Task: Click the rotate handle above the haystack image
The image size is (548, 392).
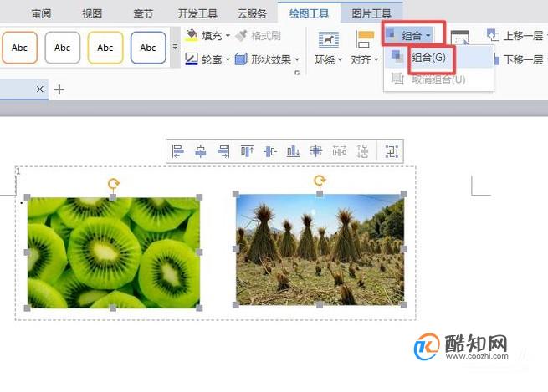Action: (320, 180)
